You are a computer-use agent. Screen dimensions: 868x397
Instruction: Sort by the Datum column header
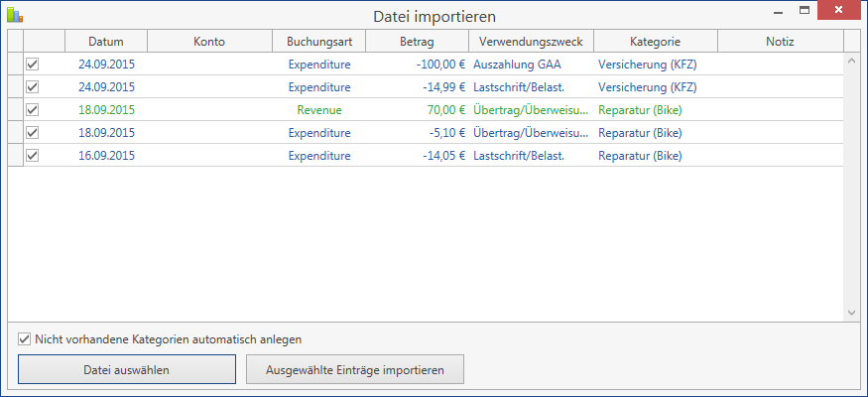click(x=105, y=42)
